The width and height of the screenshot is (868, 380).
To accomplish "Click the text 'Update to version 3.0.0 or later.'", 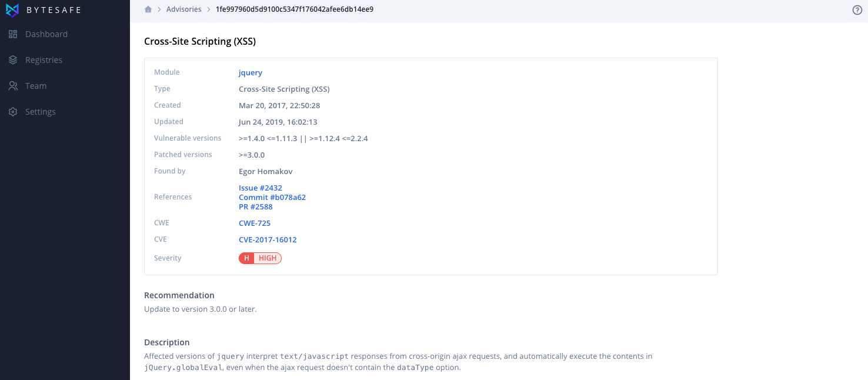I will pyautogui.click(x=201, y=309).
